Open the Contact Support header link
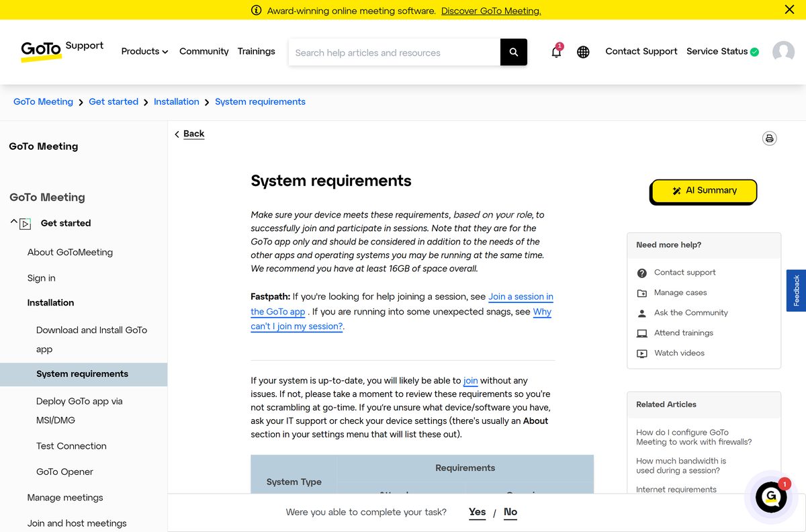The image size is (806, 532). point(641,51)
